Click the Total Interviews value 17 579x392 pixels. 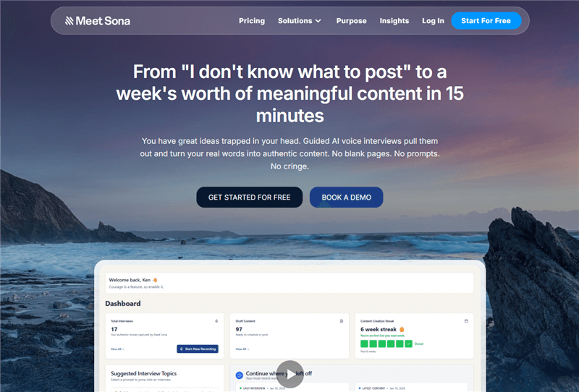point(114,329)
